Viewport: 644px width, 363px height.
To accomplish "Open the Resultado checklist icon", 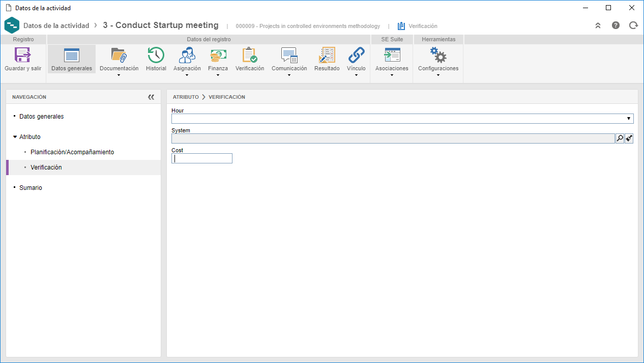I will [327, 55].
